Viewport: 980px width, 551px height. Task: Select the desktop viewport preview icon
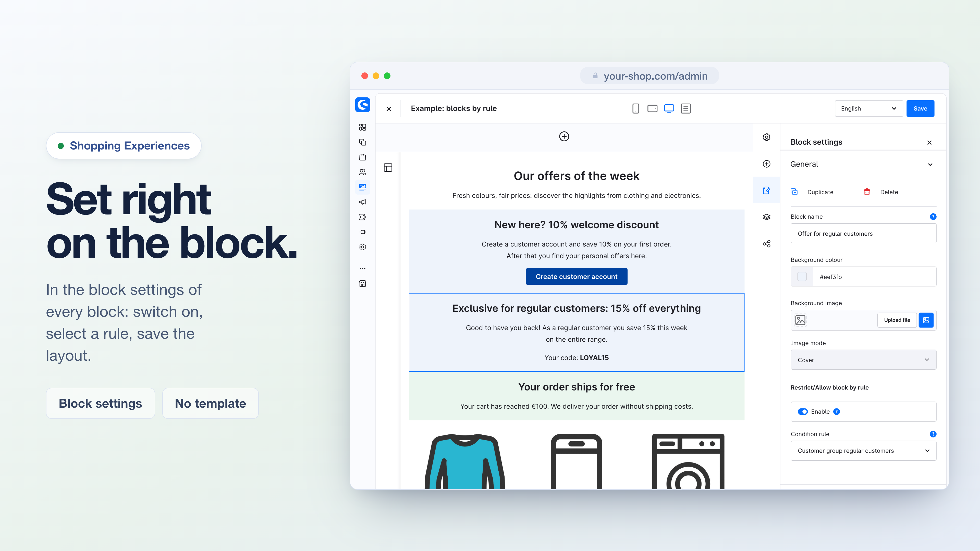coord(669,109)
